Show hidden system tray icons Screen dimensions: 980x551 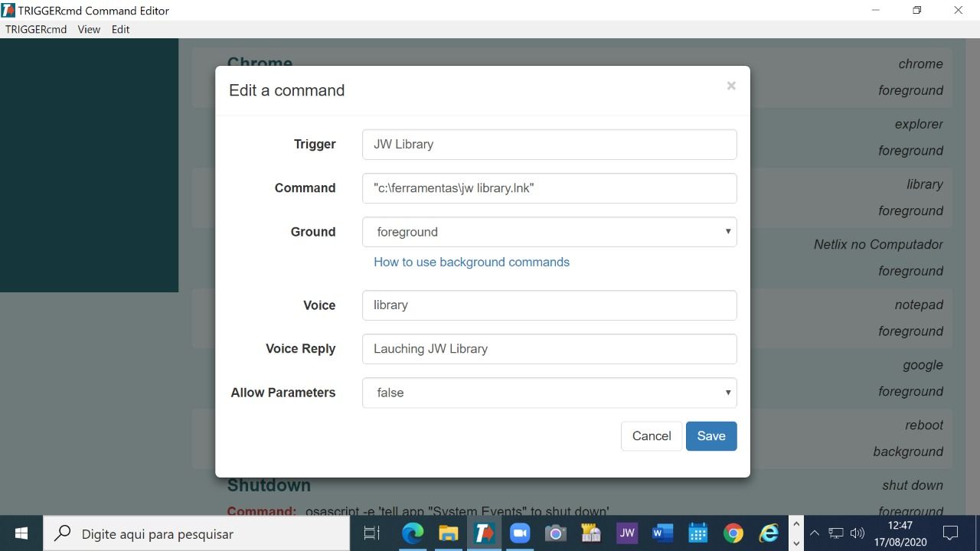point(815,533)
